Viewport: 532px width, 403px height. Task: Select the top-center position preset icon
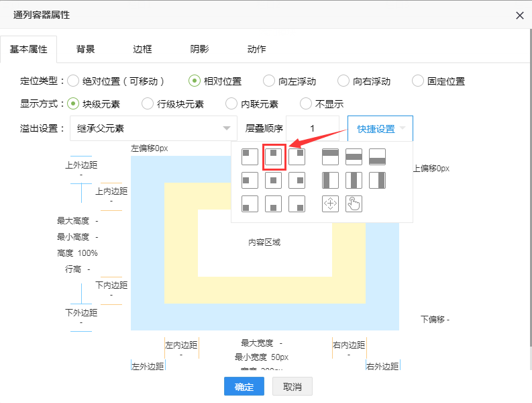274,156
